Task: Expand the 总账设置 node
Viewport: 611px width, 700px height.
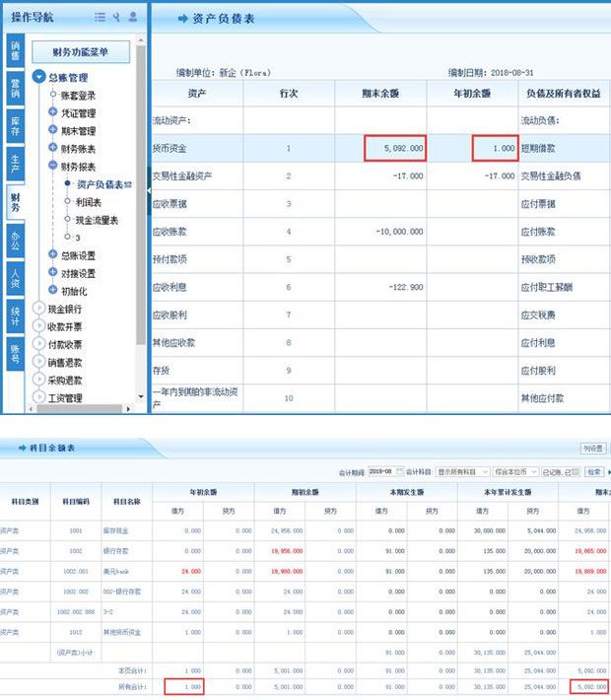Action: 52,254
